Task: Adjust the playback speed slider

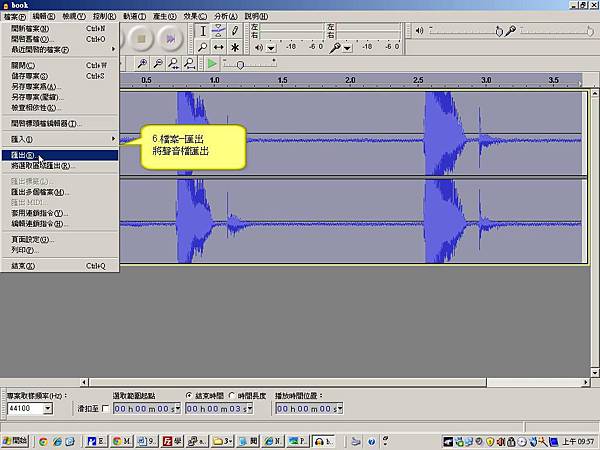Action: click(240, 64)
